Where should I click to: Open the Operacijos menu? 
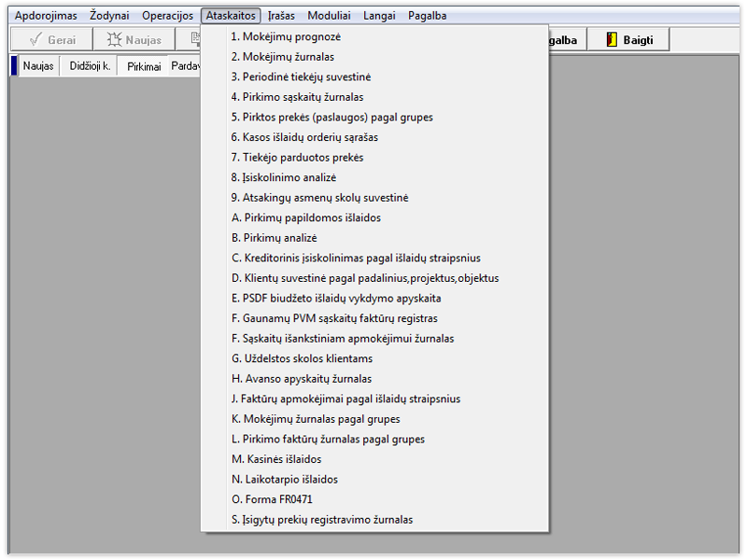point(168,16)
